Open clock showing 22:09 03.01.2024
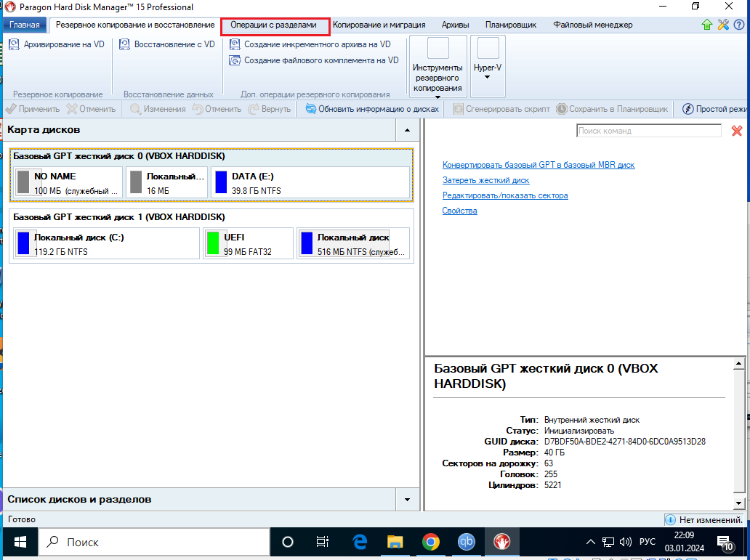This screenshot has height=560, width=750. (684, 542)
